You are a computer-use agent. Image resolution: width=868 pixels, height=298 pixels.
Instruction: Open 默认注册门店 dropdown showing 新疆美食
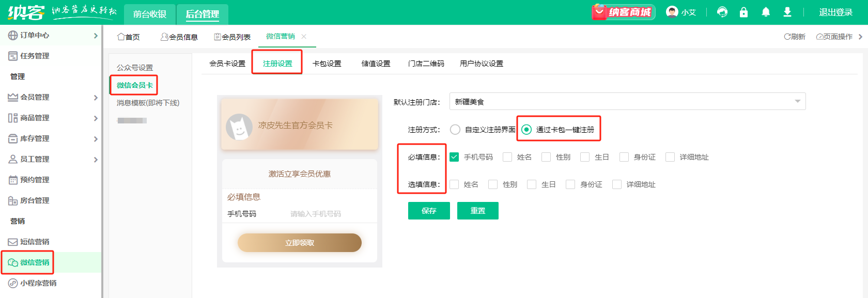coord(627,102)
